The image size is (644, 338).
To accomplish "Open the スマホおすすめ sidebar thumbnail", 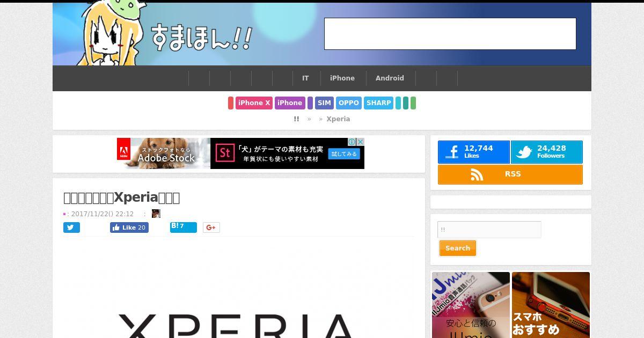I will pyautogui.click(x=551, y=305).
